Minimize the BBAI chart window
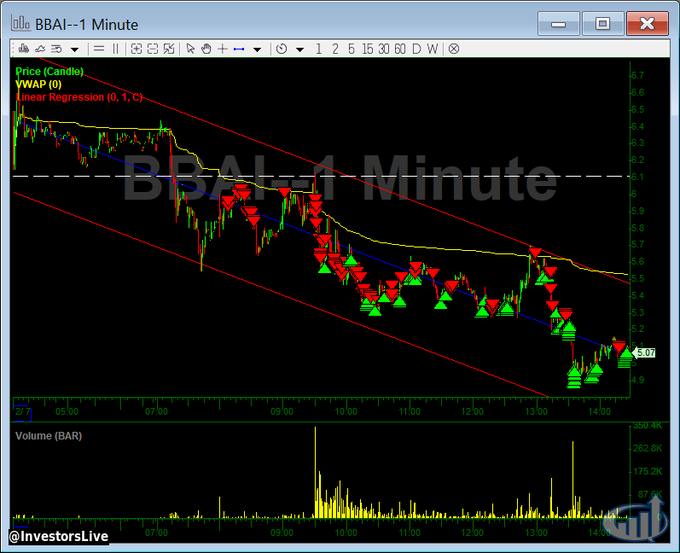The image size is (680, 553). [x=558, y=23]
